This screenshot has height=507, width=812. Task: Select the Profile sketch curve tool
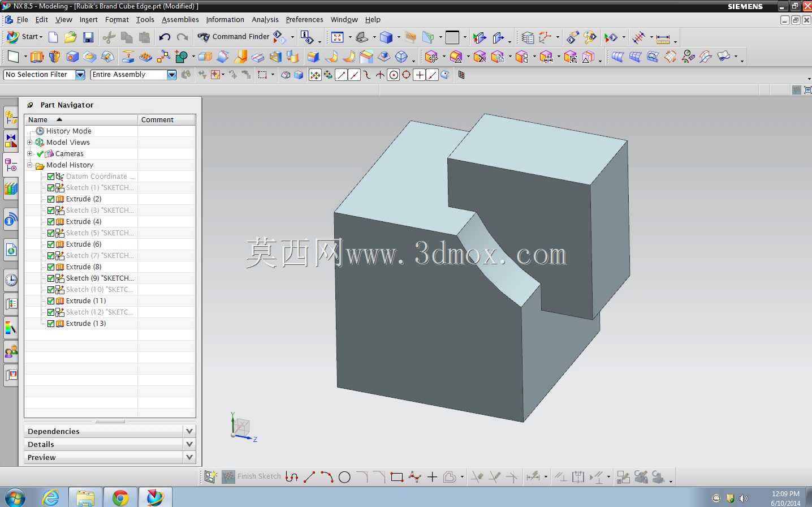pyautogui.click(x=292, y=477)
